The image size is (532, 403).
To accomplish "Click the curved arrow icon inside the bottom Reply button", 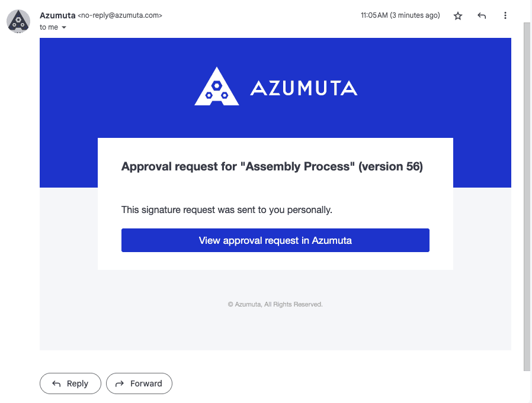I will click(57, 383).
